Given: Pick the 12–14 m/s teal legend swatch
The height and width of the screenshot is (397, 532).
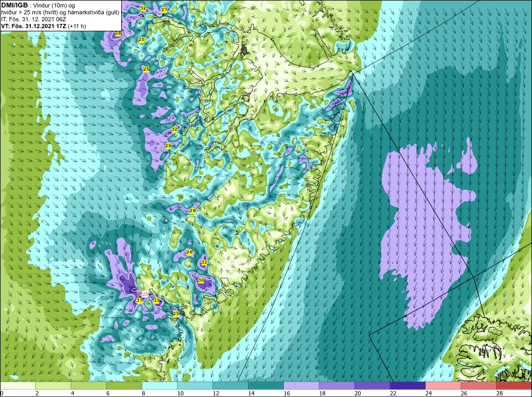Looking at the screenshot, I should pyautogui.click(x=230, y=385).
